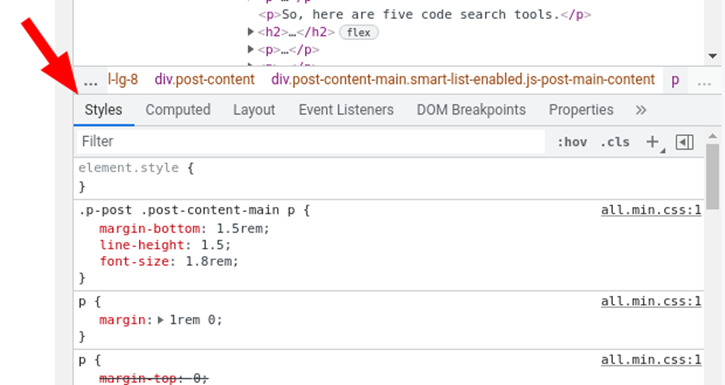725x385 pixels.
Task: Open the DOM Breakpoints tab
Action: (x=471, y=110)
